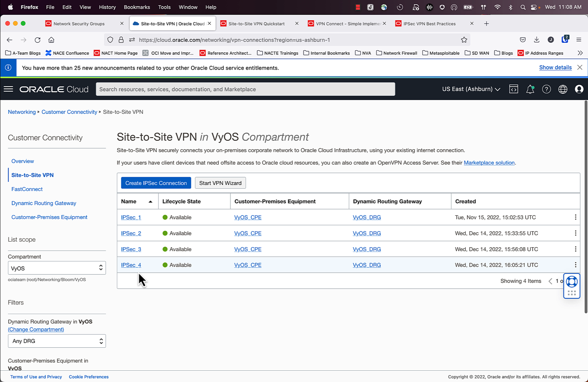Bookmark this page with star icon
Screen dimensions: 588x382
[464, 40]
